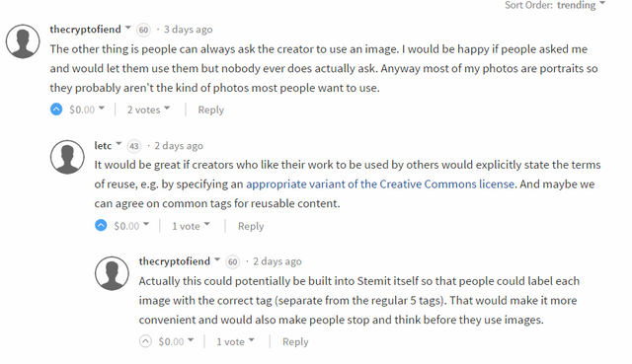Open the avatar on the last nested reply
Image resolution: width=632 pixels, height=364 pixels.
pos(112,273)
